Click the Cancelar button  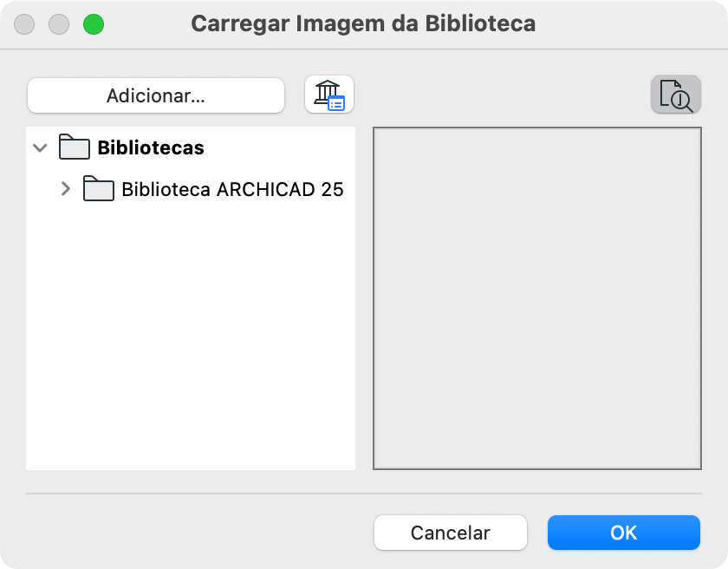click(x=450, y=533)
